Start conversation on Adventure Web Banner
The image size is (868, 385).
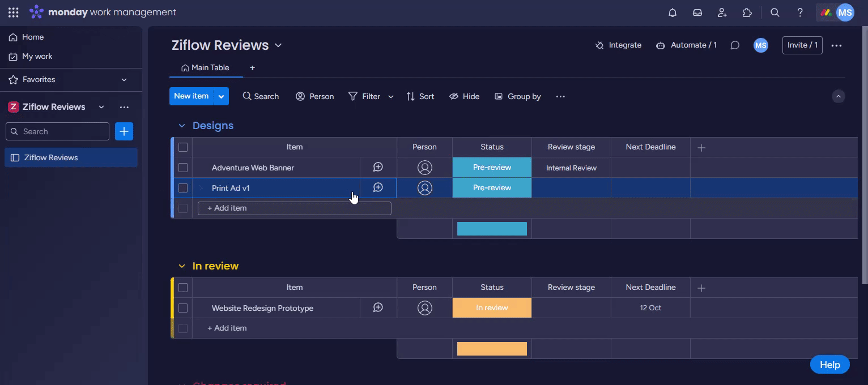(378, 168)
